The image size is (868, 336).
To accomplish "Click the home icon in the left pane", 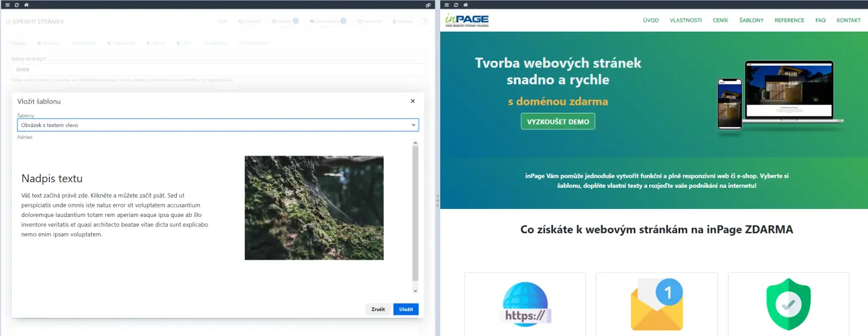I will 26,4.
